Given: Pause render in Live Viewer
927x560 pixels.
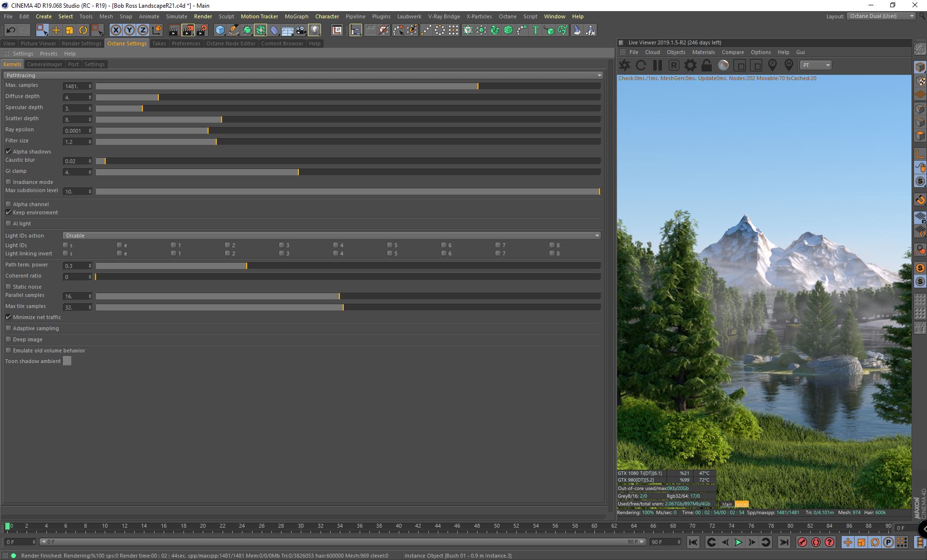Looking at the screenshot, I should (x=657, y=65).
